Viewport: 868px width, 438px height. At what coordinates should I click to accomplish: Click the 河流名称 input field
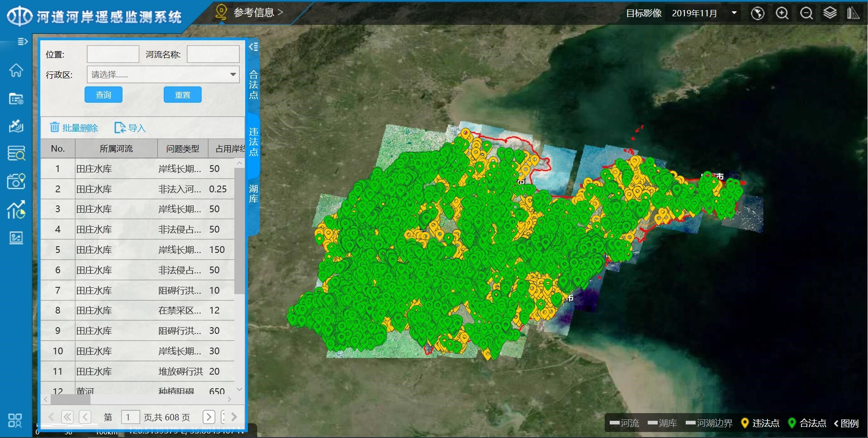point(213,54)
